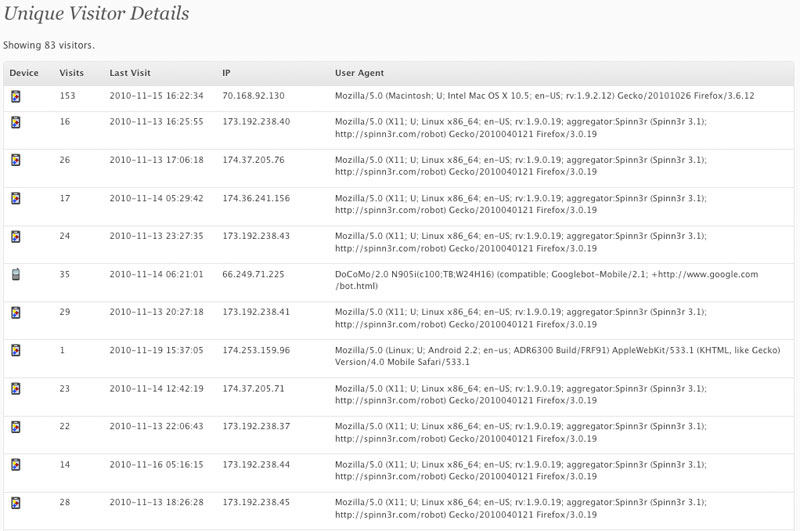Select the IP address 174.253.159.96
This screenshot has width=800, height=531.
pyautogui.click(x=256, y=350)
